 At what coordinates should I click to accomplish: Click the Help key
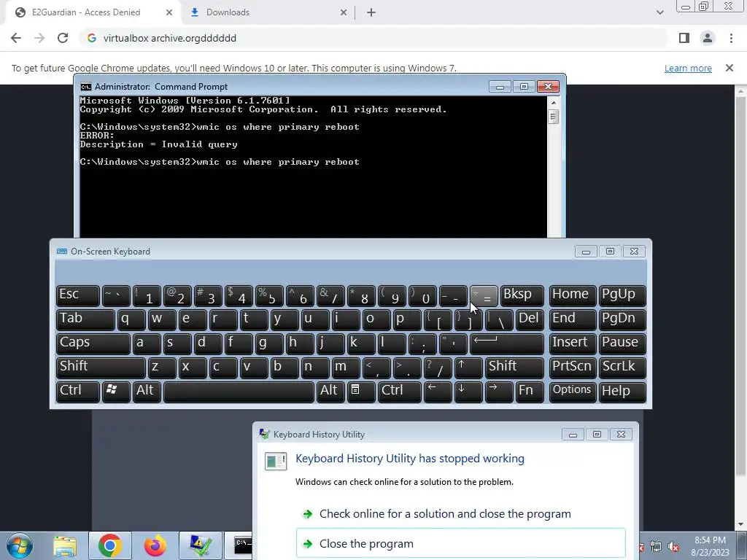(x=622, y=392)
